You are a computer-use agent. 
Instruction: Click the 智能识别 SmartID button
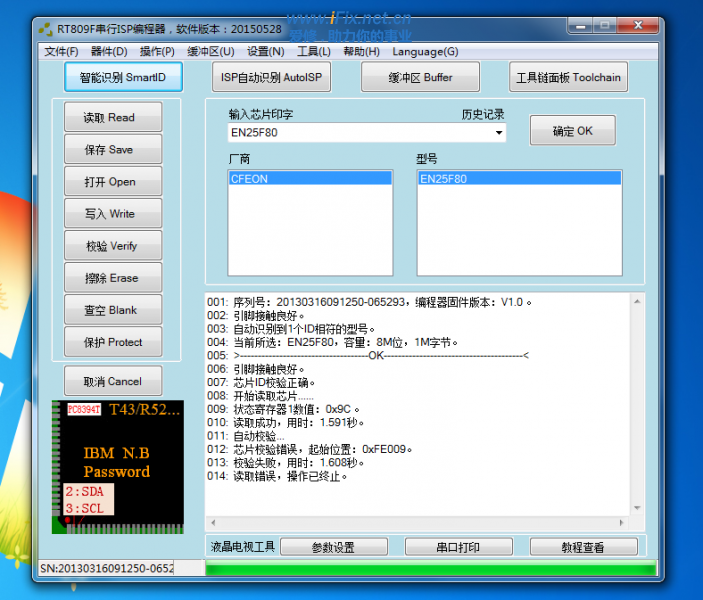pyautogui.click(x=123, y=77)
